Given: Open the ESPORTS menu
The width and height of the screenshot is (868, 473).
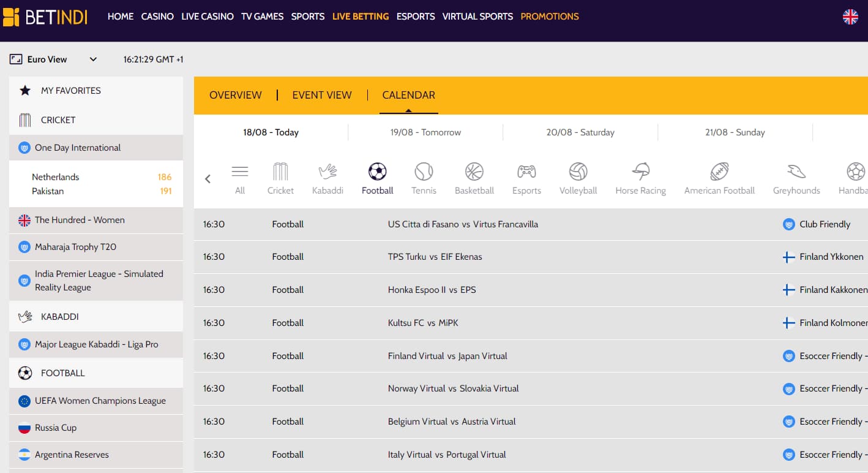Looking at the screenshot, I should (416, 17).
